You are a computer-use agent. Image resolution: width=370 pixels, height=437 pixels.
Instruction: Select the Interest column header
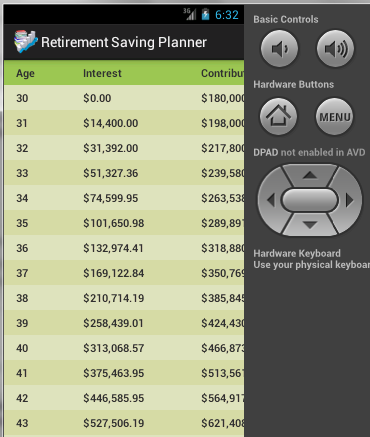(102, 73)
